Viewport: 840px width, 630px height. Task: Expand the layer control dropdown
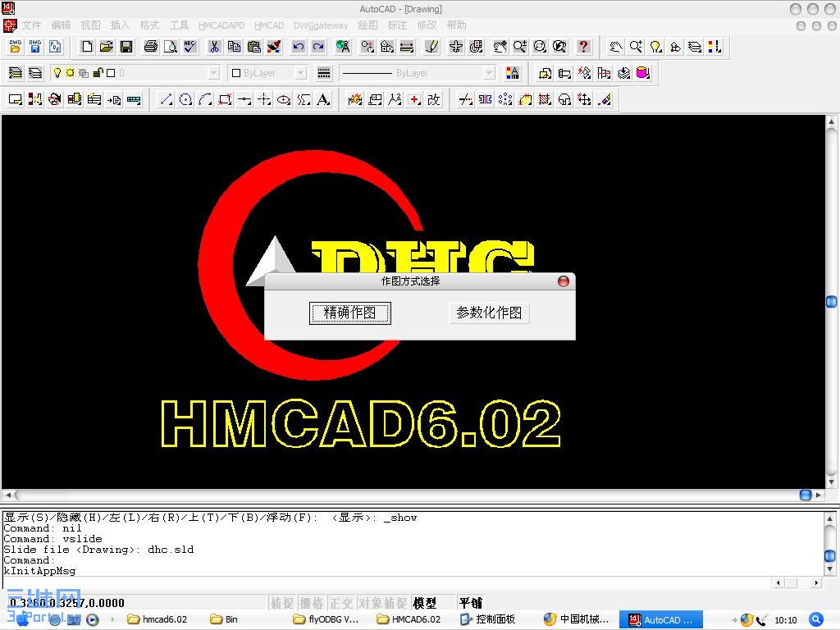(214, 73)
